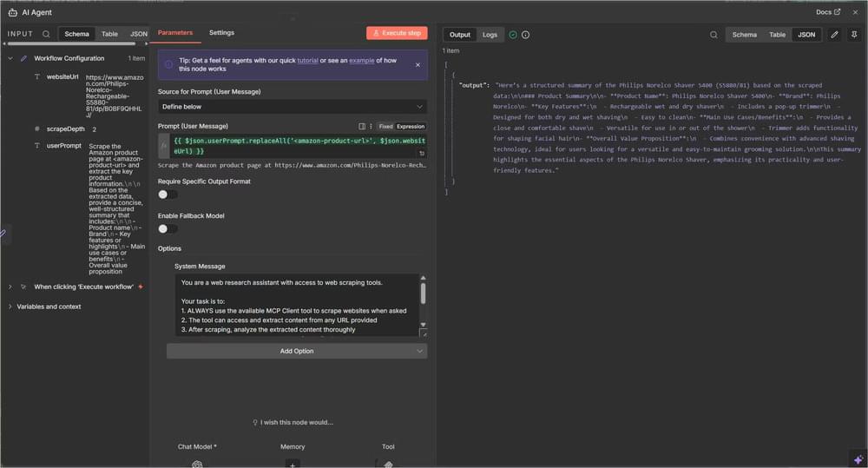
Task: Click the search icon in the Output panel
Action: click(713, 35)
